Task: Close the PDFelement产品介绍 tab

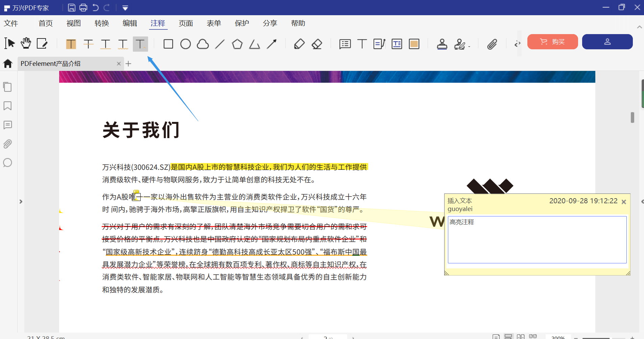Action: pos(119,63)
